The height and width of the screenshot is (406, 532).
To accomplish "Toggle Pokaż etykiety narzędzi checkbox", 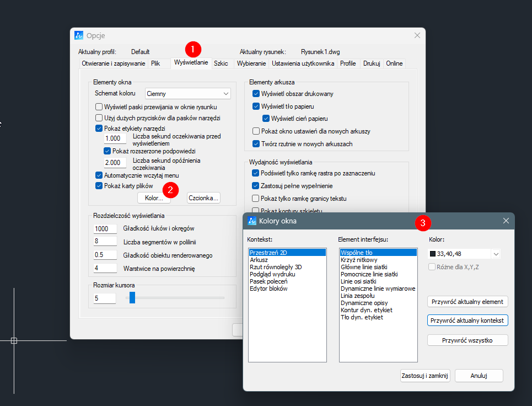I will click(x=99, y=129).
